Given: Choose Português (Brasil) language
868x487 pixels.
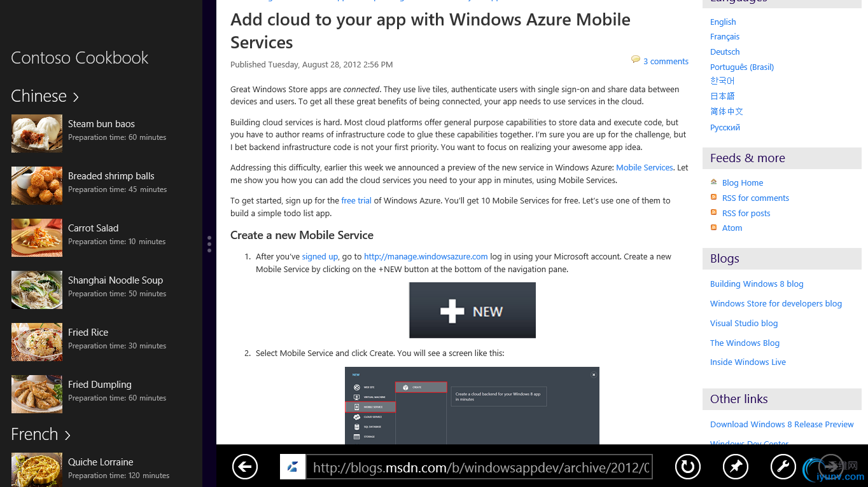Looking at the screenshot, I should [742, 67].
